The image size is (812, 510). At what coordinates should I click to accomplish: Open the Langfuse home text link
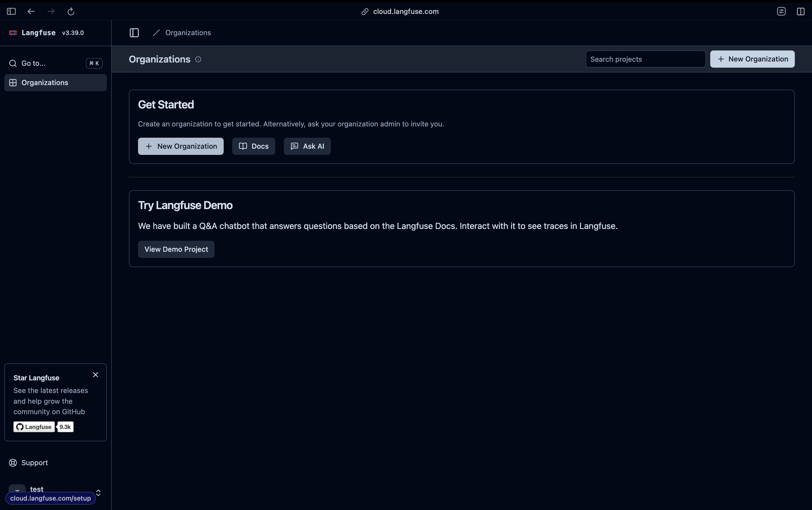pos(38,33)
